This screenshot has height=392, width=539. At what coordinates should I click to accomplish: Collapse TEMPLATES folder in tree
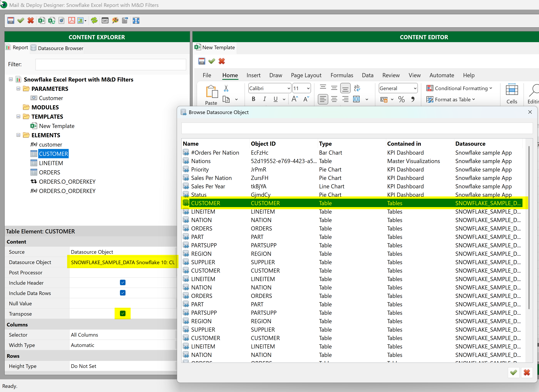18,116
